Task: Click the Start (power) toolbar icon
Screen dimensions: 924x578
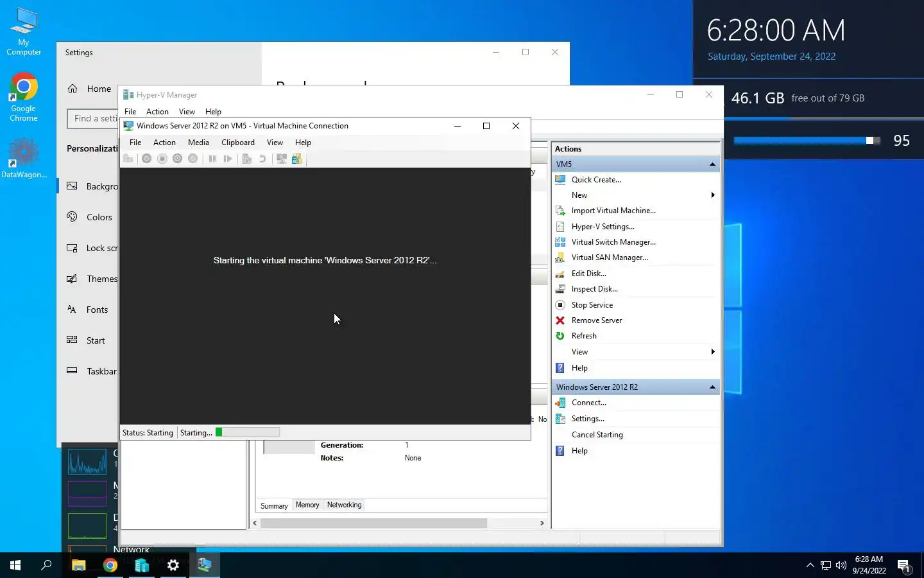Action: coord(146,159)
